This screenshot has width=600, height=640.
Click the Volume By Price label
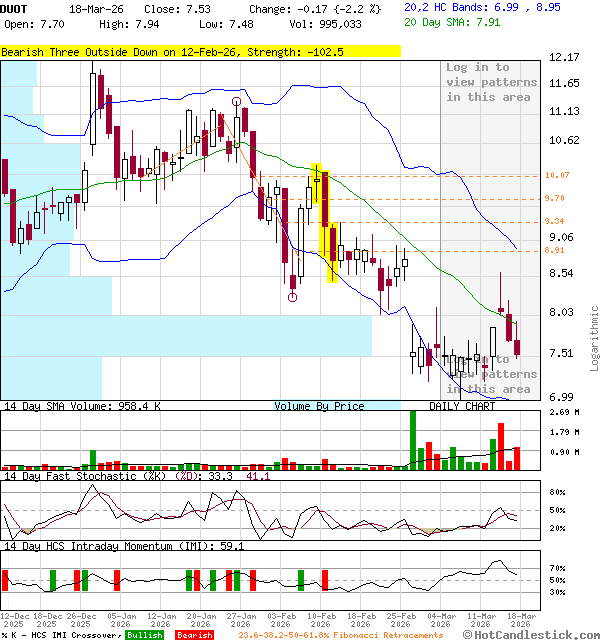319,406
